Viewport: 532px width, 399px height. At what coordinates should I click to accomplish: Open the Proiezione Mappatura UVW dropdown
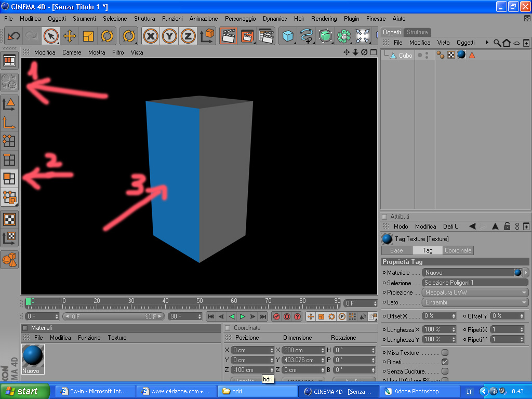click(475, 292)
